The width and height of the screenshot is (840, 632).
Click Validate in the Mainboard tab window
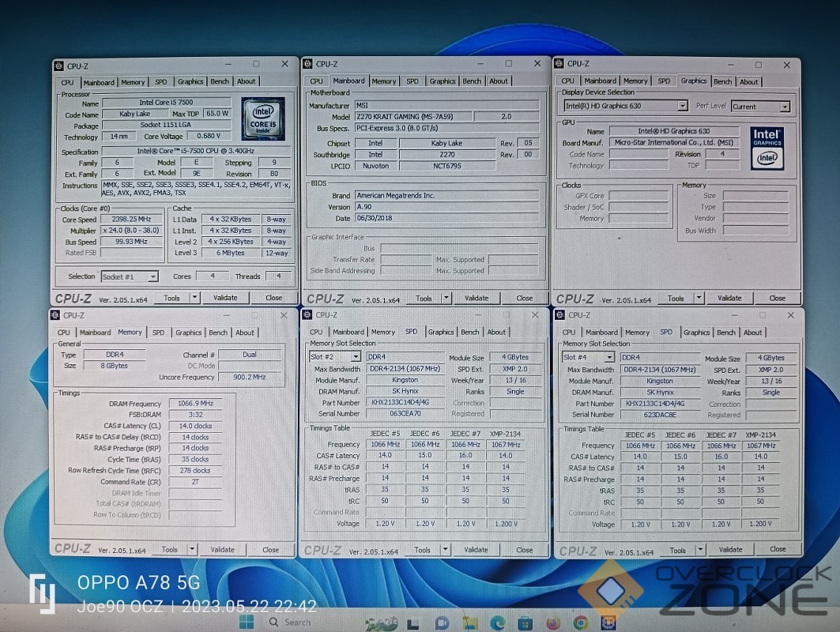(x=477, y=298)
